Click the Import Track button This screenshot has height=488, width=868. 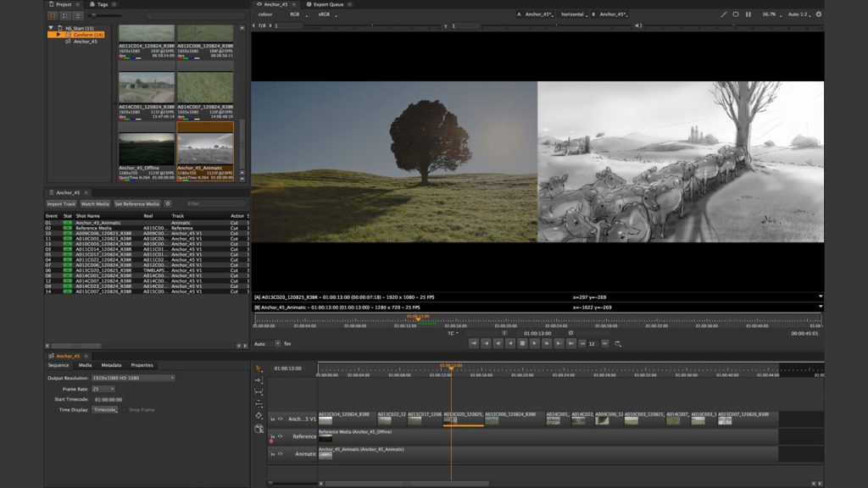(61, 204)
